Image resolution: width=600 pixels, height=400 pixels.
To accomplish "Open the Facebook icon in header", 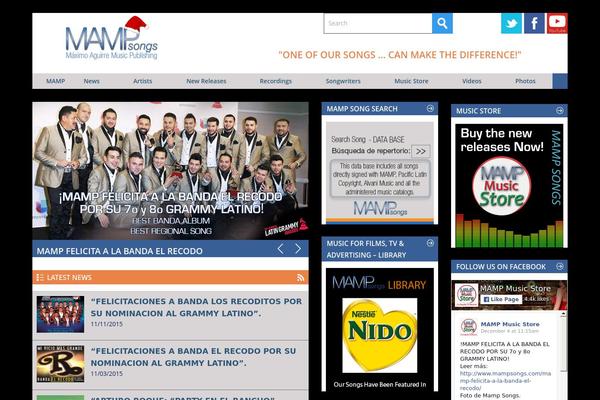I will [534, 23].
